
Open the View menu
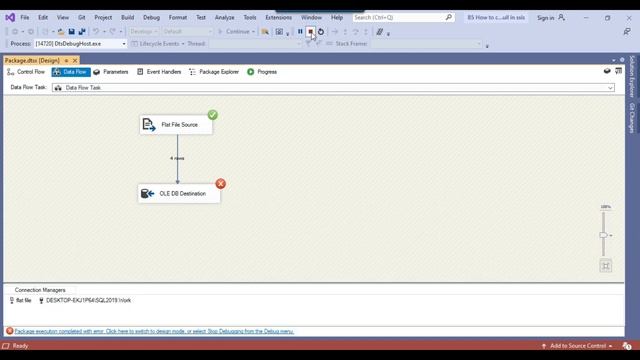coord(62,18)
